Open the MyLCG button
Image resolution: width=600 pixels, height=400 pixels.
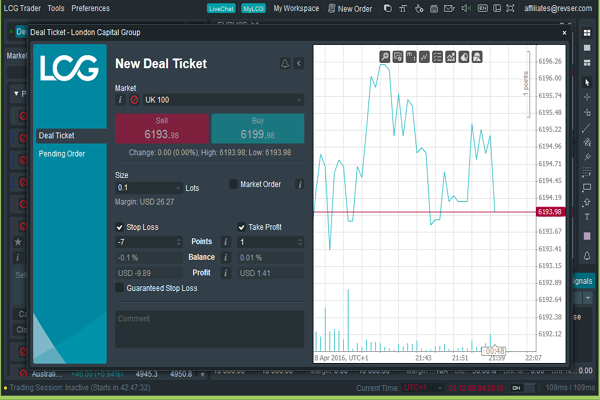point(253,8)
